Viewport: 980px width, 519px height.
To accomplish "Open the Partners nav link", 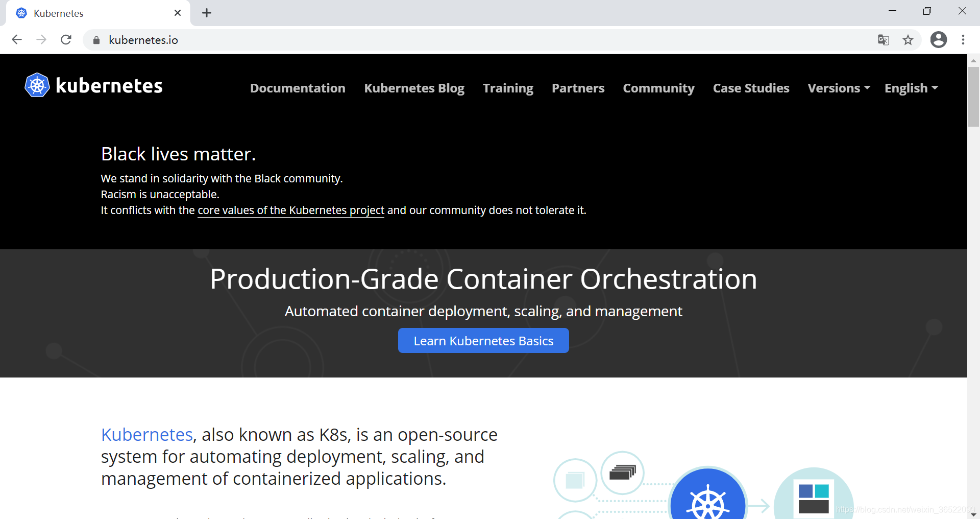I will pyautogui.click(x=578, y=88).
